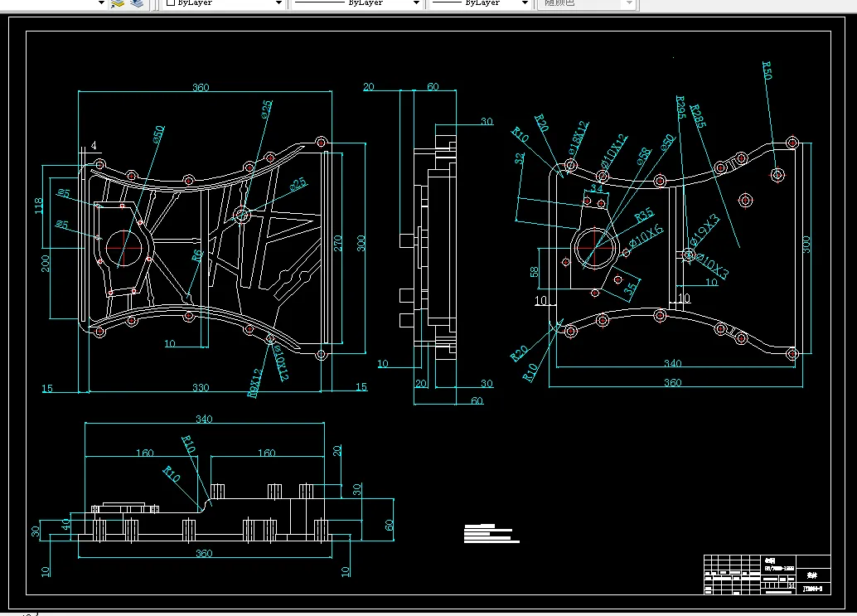This screenshot has width=857, height=616.
Task: Select the ø58 diameter dimension text
Action: [644, 156]
